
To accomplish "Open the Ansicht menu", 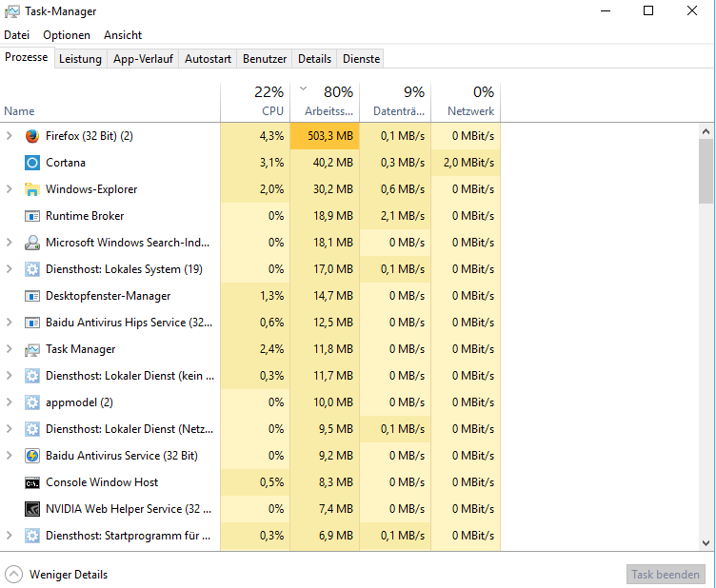I will (x=123, y=35).
